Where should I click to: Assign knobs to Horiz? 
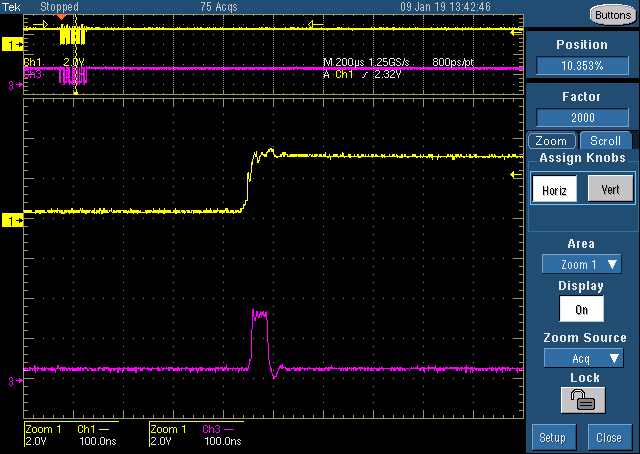click(x=554, y=189)
